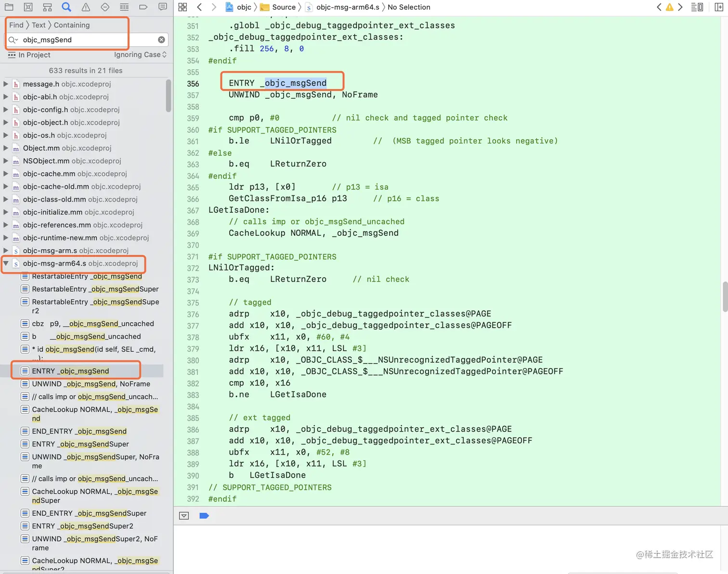Click line number 369 in the gutter
Image resolution: width=728 pixels, height=574 pixels.
[x=193, y=234]
